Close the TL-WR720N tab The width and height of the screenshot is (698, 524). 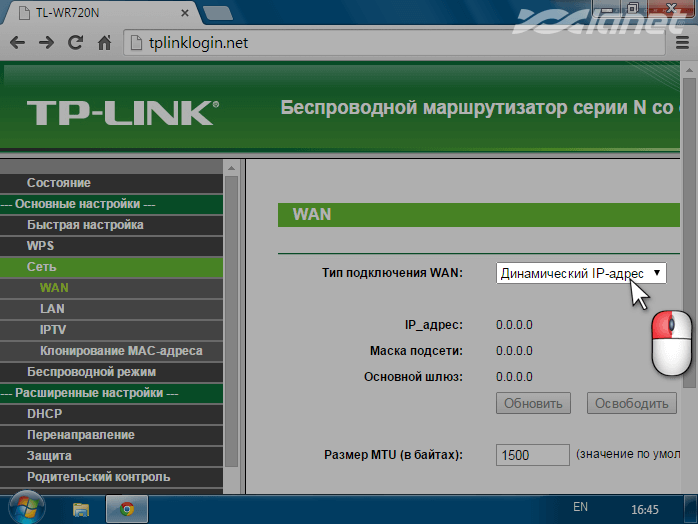pos(185,13)
